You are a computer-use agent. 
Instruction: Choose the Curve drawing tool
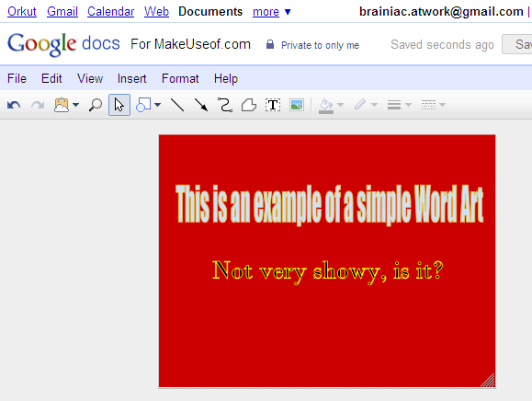pyautogui.click(x=225, y=105)
